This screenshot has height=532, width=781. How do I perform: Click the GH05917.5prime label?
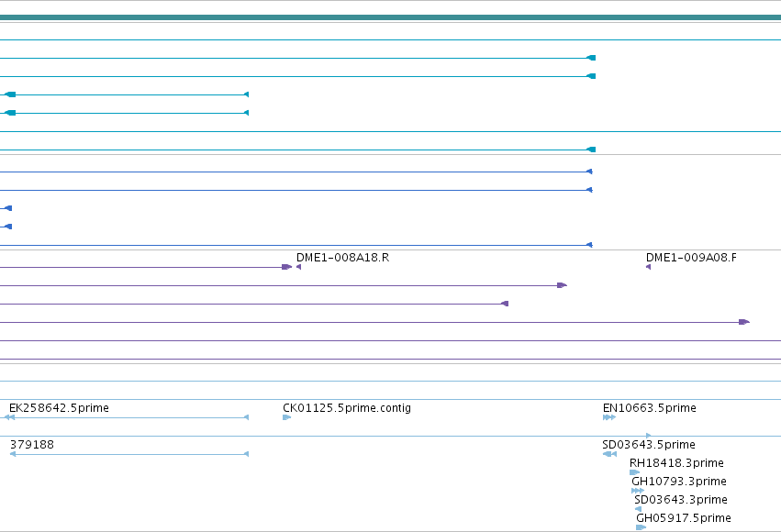coord(684,518)
